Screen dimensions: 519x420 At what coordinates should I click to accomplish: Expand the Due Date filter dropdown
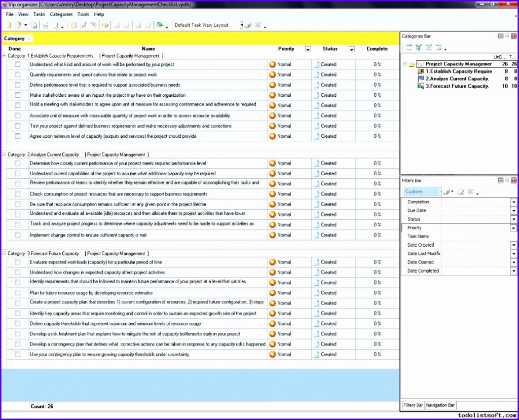tap(514, 210)
